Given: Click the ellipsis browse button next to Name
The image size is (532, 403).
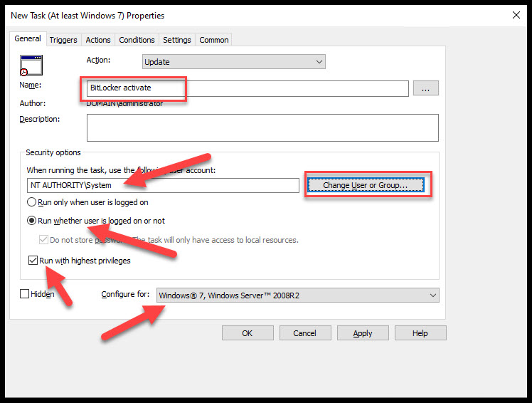Looking at the screenshot, I should [426, 88].
